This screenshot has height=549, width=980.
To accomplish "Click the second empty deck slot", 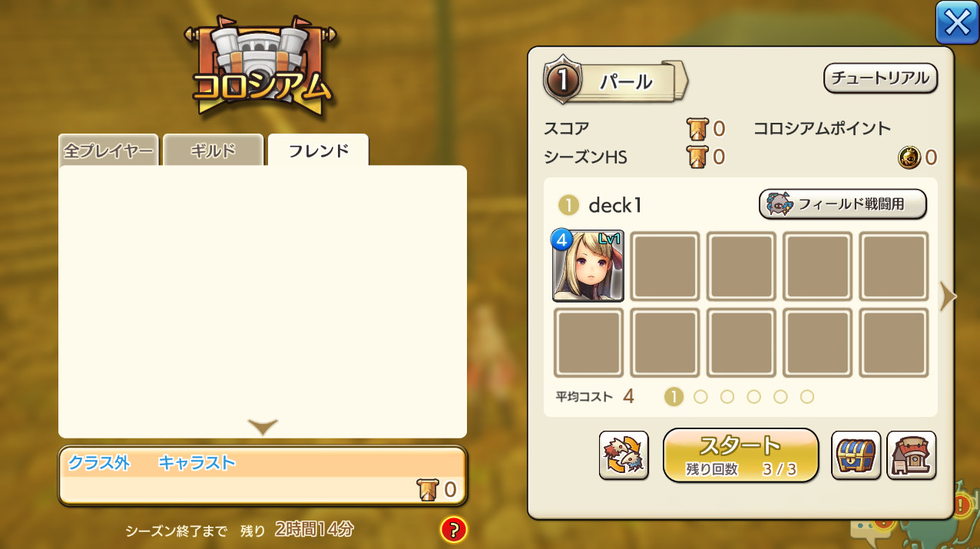I will coord(741,266).
